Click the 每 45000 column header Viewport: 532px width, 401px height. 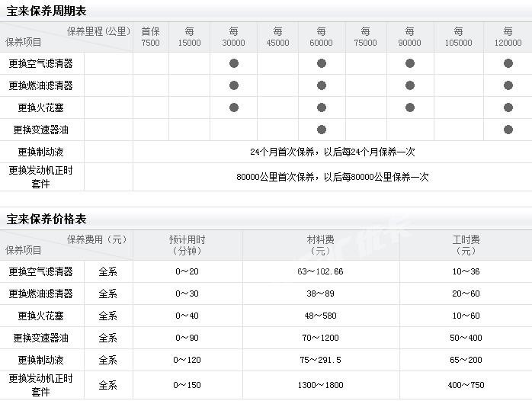tap(277, 37)
